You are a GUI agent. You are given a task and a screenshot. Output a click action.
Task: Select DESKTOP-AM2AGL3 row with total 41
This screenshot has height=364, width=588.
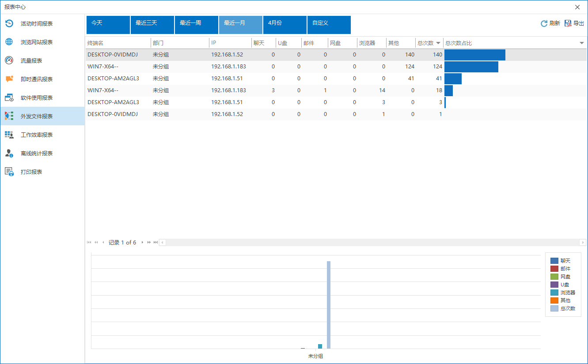pos(336,79)
